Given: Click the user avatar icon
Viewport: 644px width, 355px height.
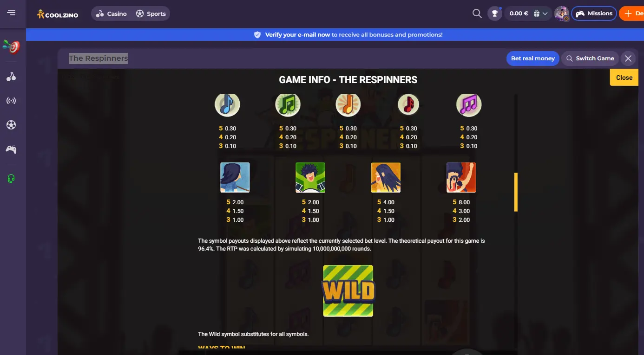Looking at the screenshot, I should pos(562,13).
